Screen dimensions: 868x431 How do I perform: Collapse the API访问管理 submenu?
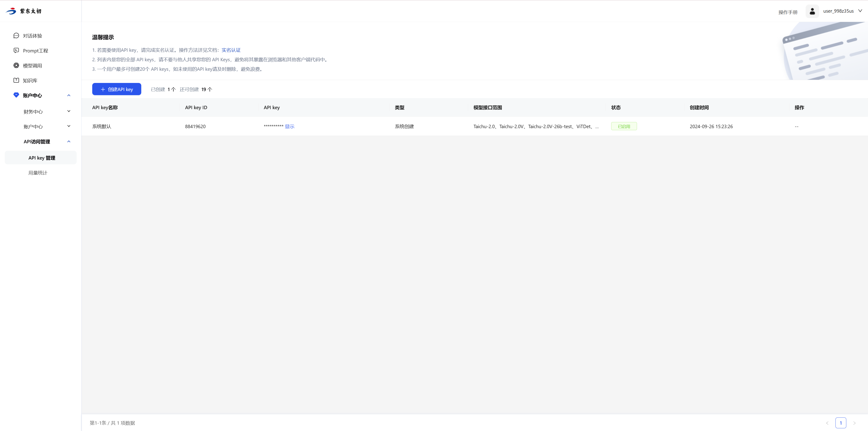tap(69, 141)
